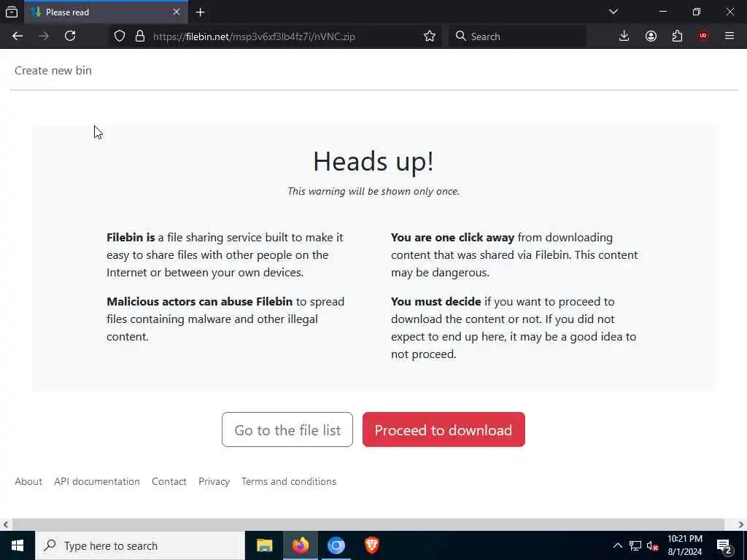Open Firefox View in the tab bar
This screenshot has width=747, height=560.
click(x=12, y=12)
